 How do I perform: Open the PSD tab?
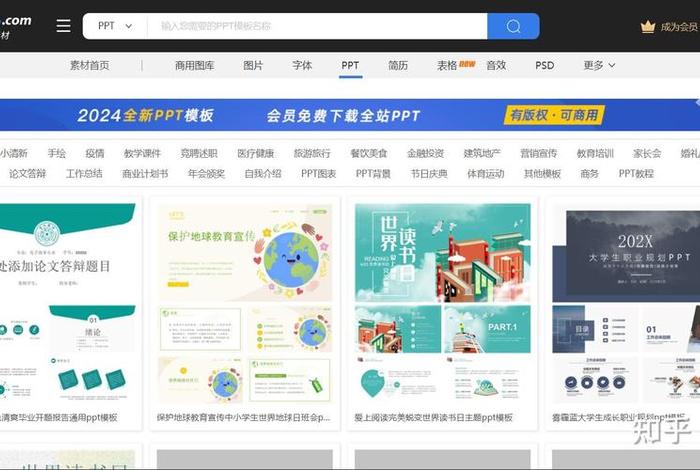click(x=545, y=65)
